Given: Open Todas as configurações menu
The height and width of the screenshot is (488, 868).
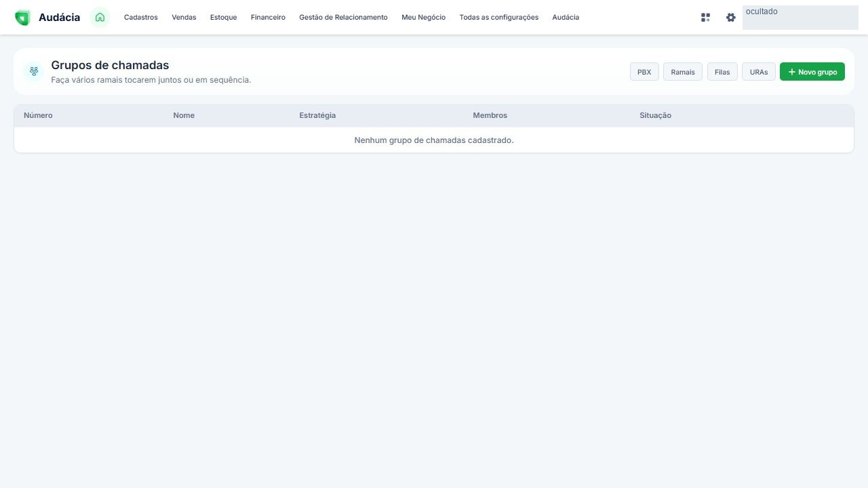Looking at the screenshot, I should pos(499,18).
